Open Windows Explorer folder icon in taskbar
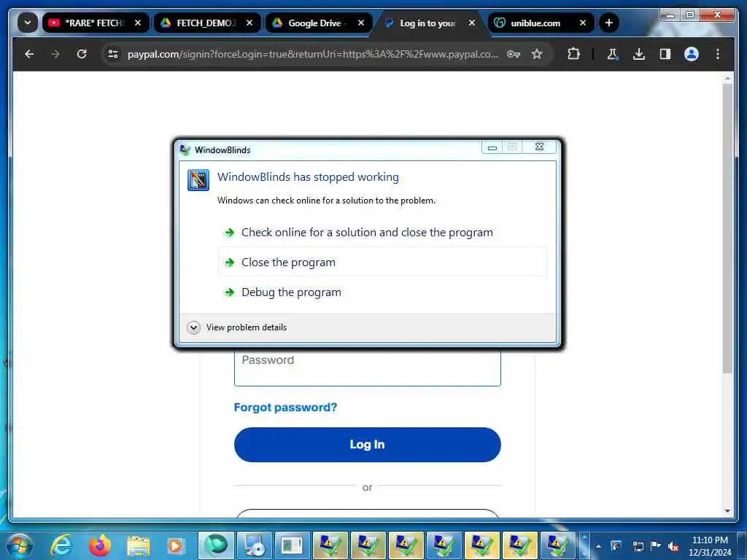The height and width of the screenshot is (560, 747). coord(138,545)
